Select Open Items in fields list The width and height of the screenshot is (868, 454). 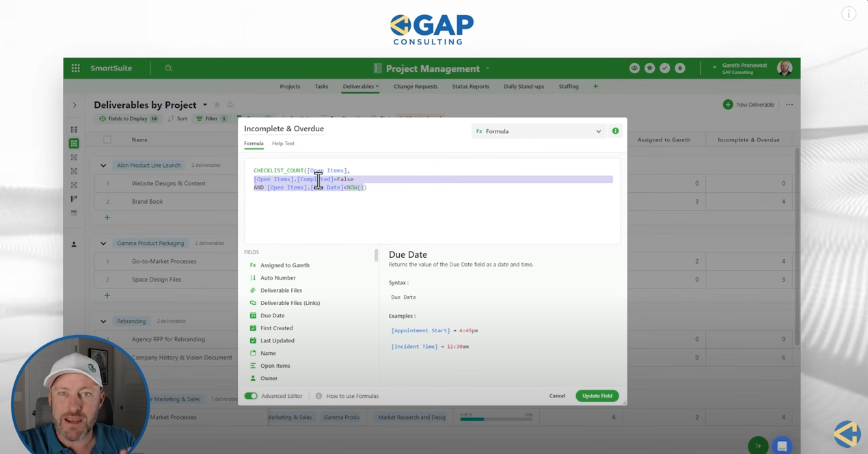275,366
